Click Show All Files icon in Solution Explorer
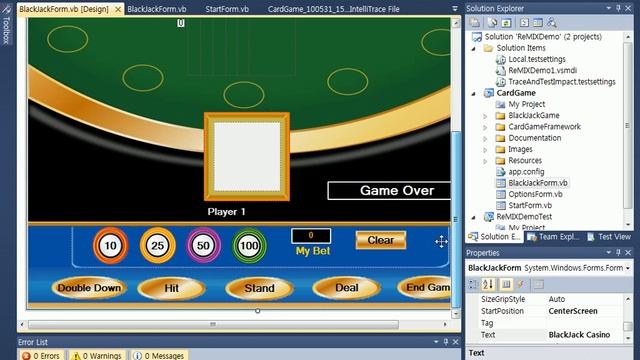 point(493,23)
